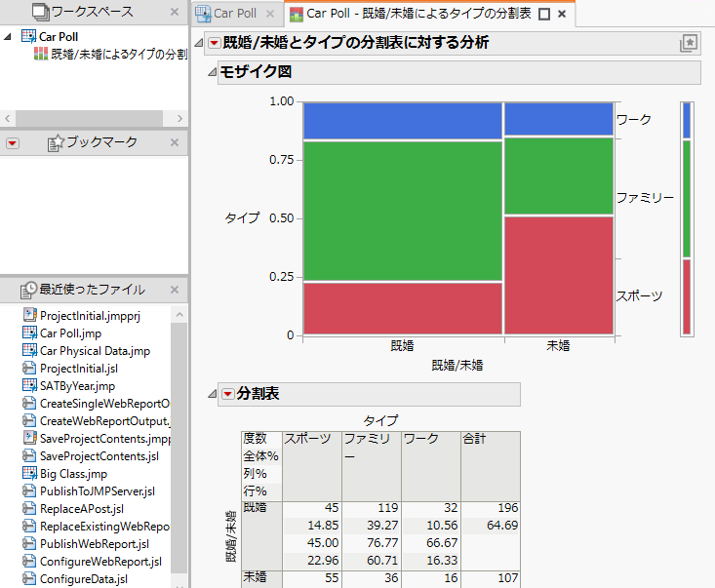The width and height of the screenshot is (715, 588).
Task: Open Big Class.jmp from recent files
Action: (64, 474)
